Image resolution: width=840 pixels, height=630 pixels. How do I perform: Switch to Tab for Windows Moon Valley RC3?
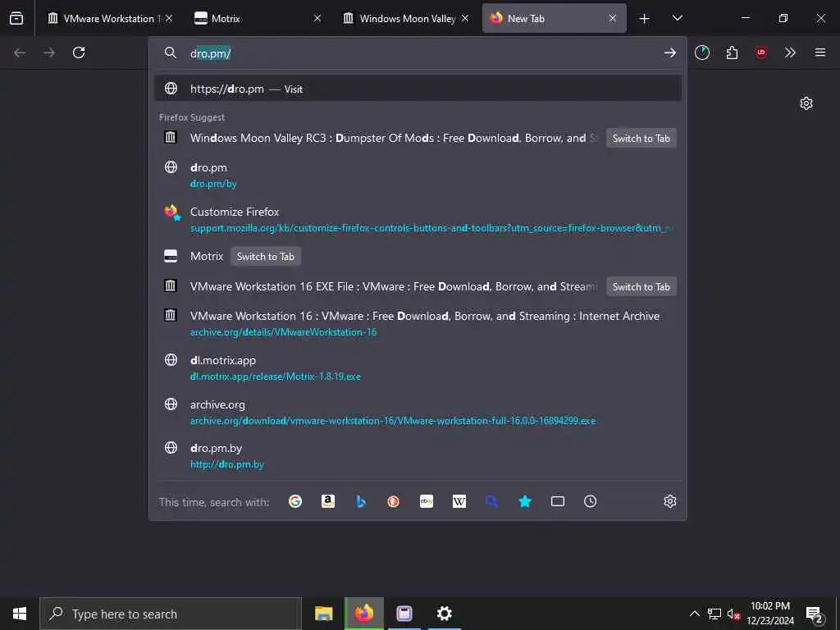tap(641, 138)
